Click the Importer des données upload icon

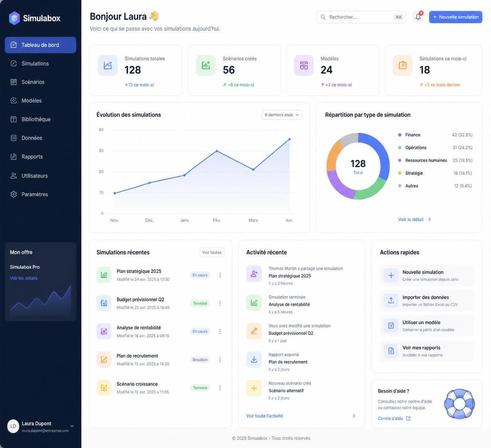point(391,300)
